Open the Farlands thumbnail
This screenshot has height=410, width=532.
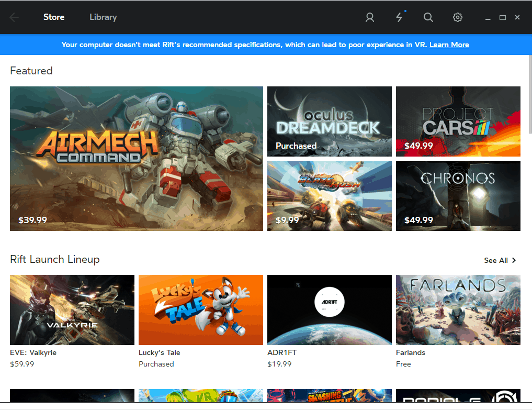coord(458,310)
